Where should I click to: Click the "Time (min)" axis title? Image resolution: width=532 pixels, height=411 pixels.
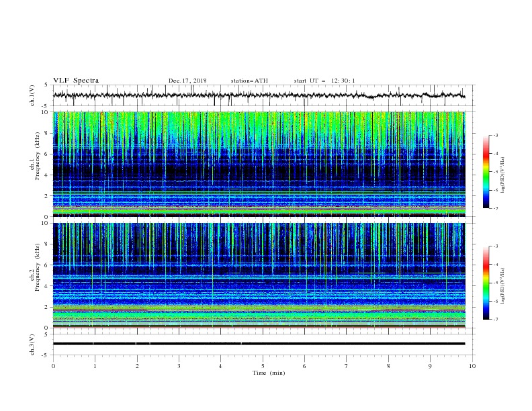point(269,373)
